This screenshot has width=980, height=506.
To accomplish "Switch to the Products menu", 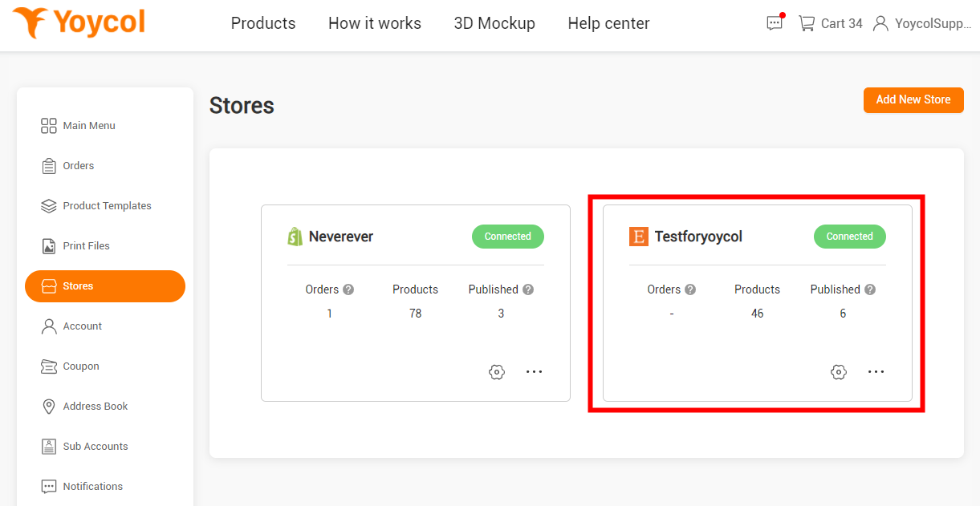I will click(262, 23).
